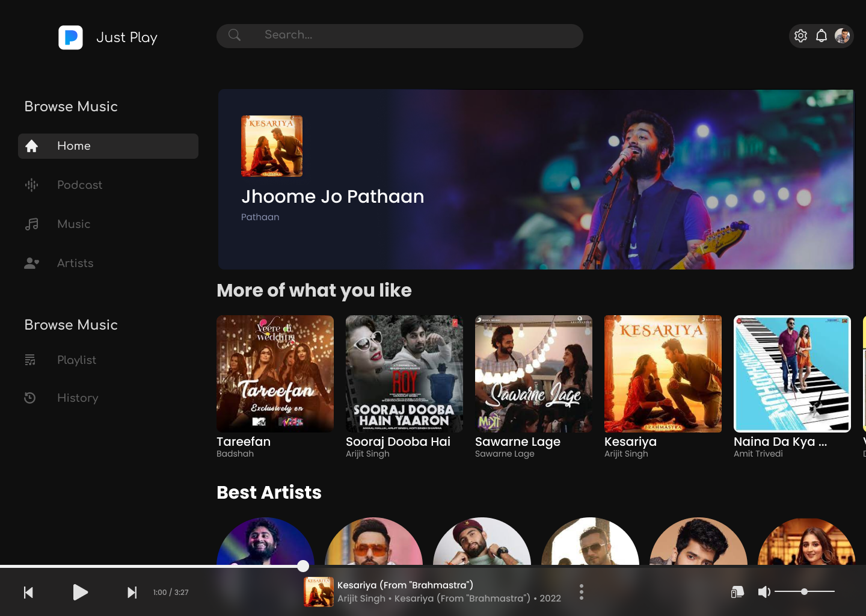Open the Sooraj Dooba Hai cover
866x616 pixels.
404,374
